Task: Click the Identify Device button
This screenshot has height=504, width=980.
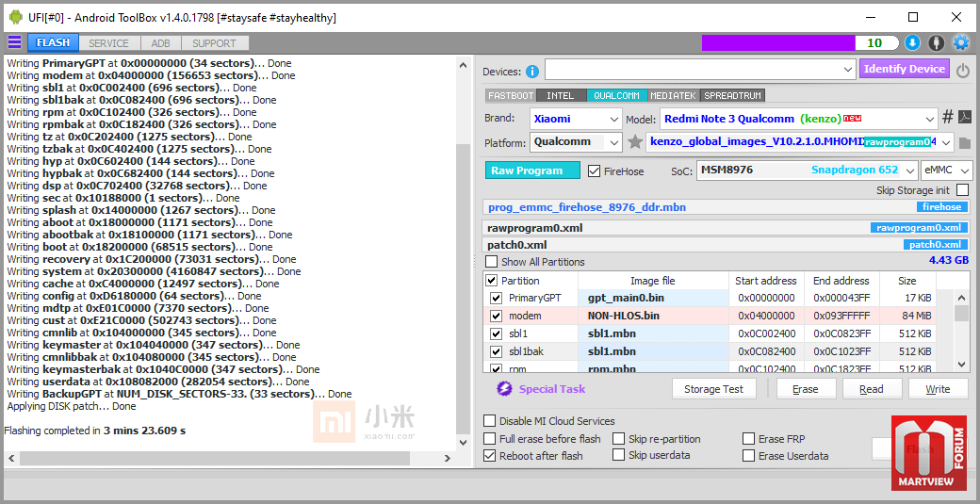Action: pos(905,69)
